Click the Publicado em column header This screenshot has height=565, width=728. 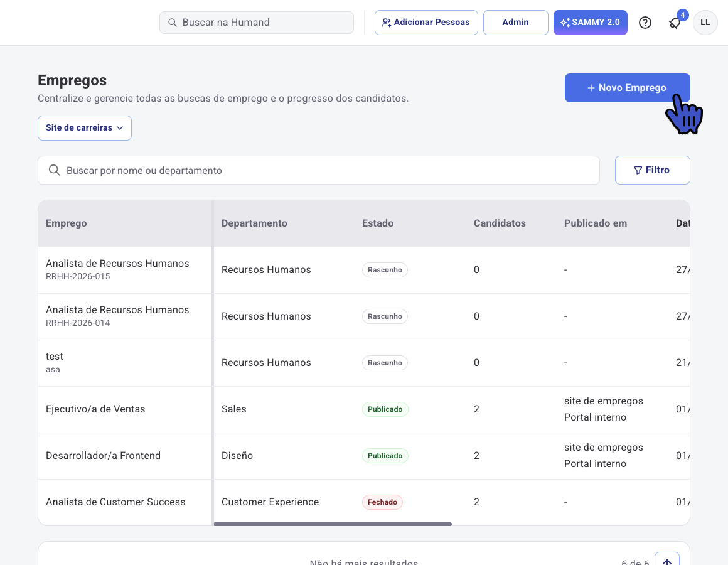click(595, 223)
